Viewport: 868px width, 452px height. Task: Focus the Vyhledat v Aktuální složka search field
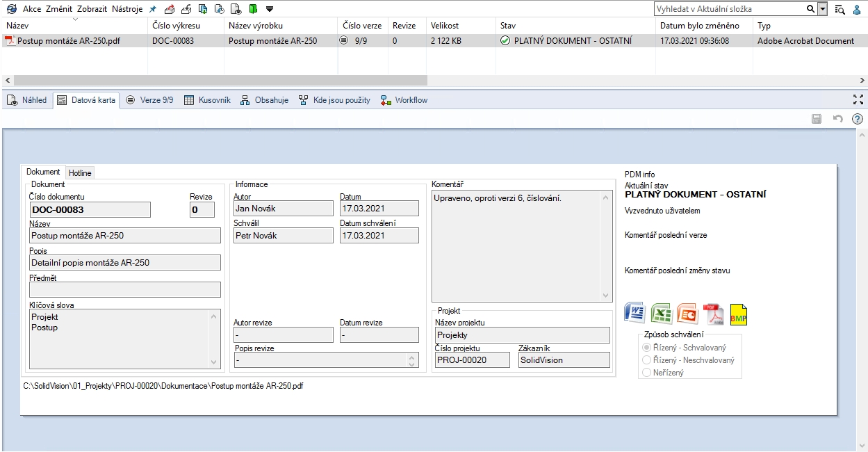(x=730, y=9)
